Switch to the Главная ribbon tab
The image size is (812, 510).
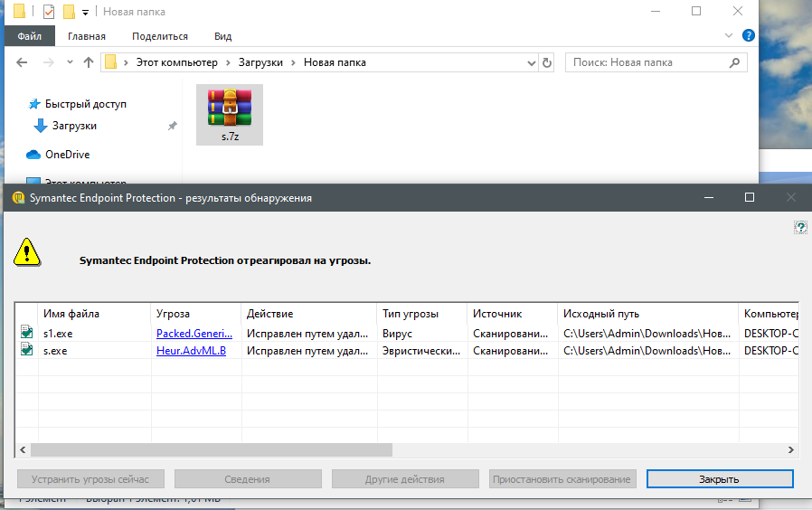click(x=87, y=36)
